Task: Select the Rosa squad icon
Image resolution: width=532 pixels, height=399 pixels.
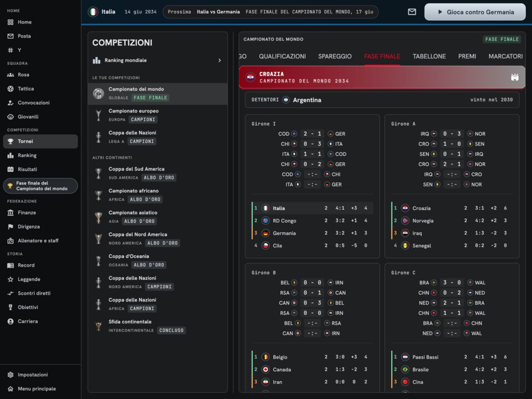Action: pos(11,75)
